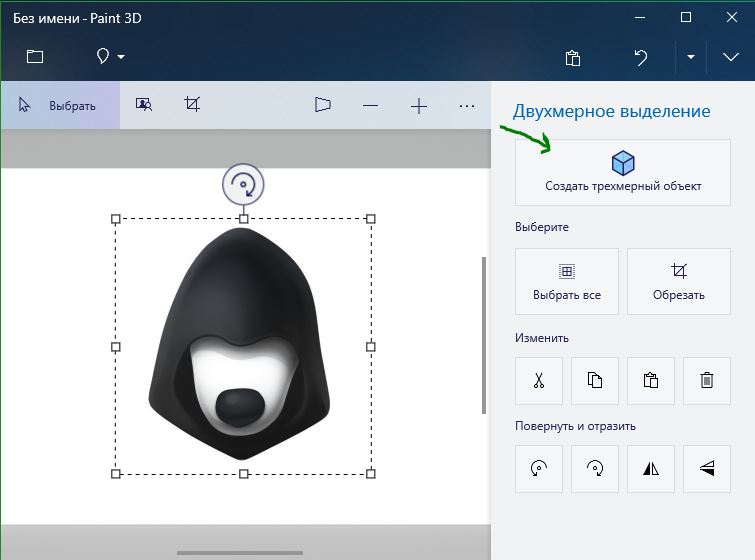Image resolution: width=755 pixels, height=560 pixels.
Task: Click the horizontal canvas scrollbar
Action: coord(240,553)
